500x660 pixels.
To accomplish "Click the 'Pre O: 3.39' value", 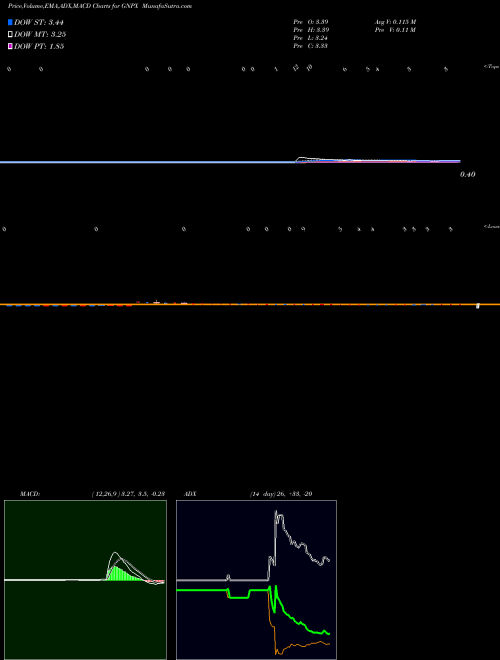I will click(311, 22).
